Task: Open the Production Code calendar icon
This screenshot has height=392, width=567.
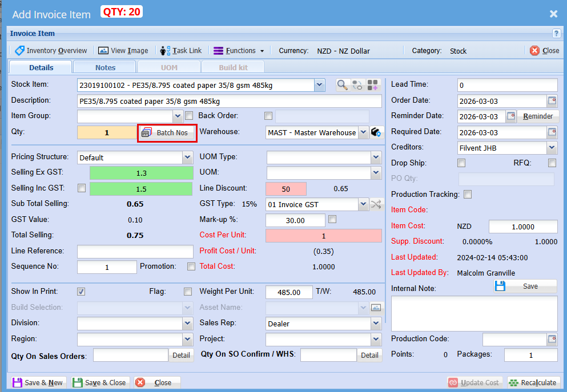Action: coord(552,340)
